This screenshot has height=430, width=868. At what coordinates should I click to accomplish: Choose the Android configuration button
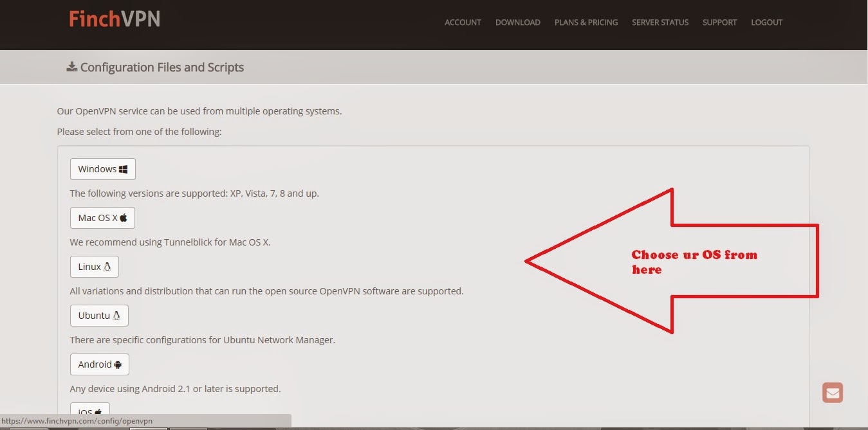100,364
